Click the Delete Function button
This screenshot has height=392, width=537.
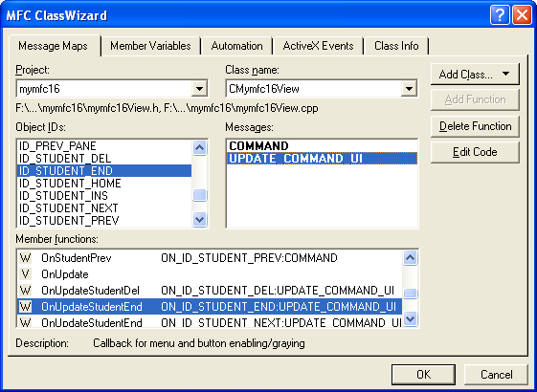475,126
